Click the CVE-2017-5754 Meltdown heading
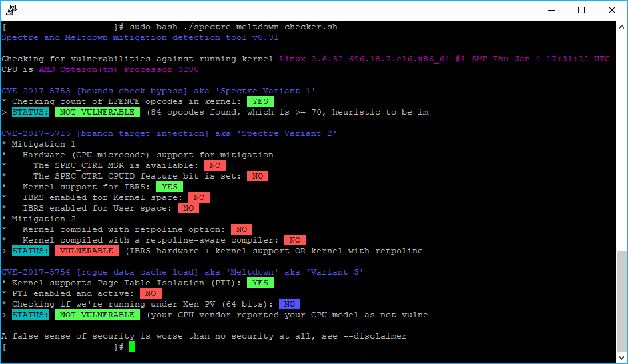The image size is (628, 364). click(182, 272)
